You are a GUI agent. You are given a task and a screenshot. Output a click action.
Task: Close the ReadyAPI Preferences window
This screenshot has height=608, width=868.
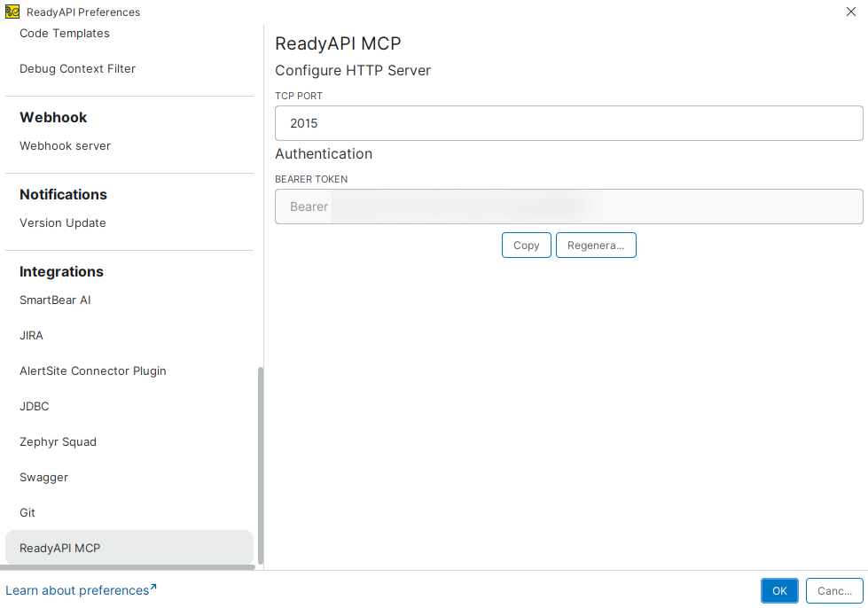851,12
